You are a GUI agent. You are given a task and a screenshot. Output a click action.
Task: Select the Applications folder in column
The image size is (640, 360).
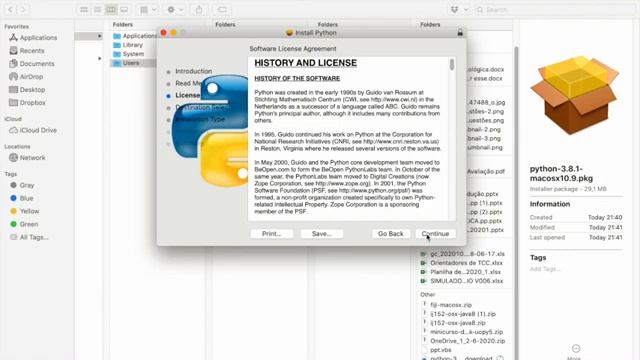(x=134, y=36)
